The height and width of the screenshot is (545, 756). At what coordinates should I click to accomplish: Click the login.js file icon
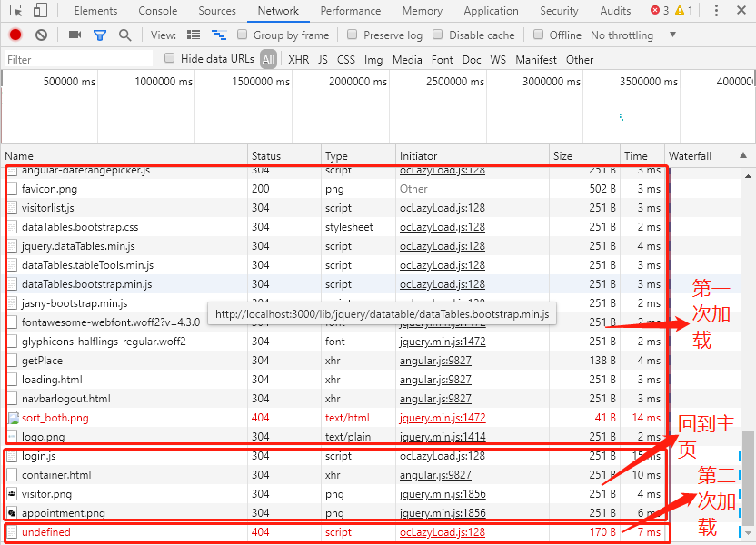coord(13,456)
